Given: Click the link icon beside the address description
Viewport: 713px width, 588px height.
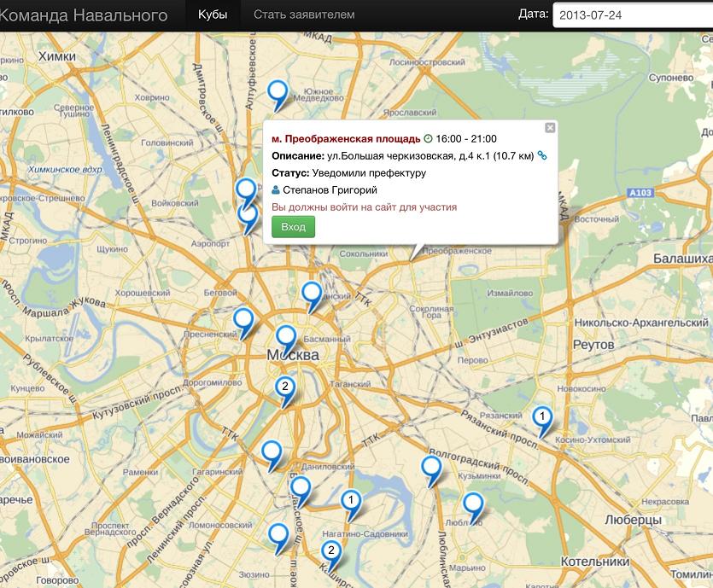Looking at the screenshot, I should (541, 155).
